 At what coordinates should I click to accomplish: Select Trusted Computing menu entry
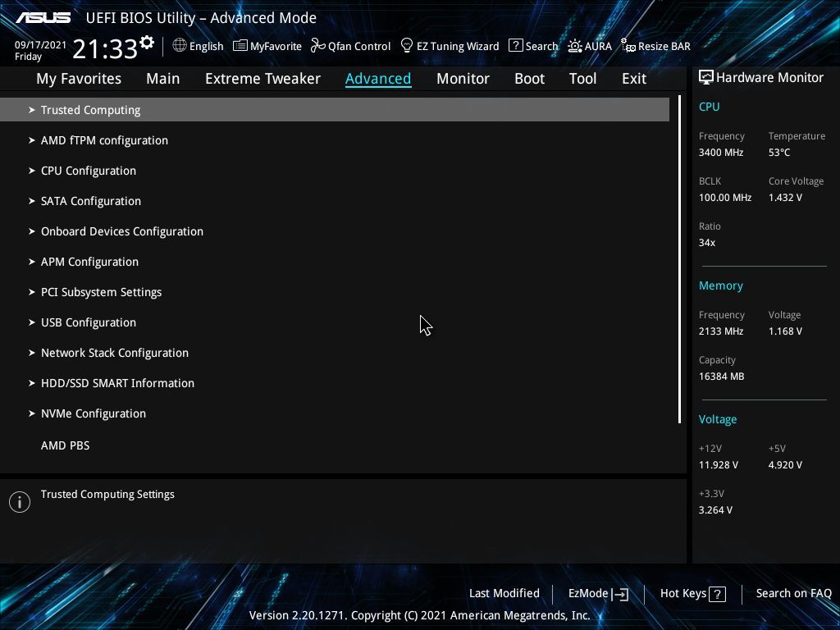(x=335, y=110)
